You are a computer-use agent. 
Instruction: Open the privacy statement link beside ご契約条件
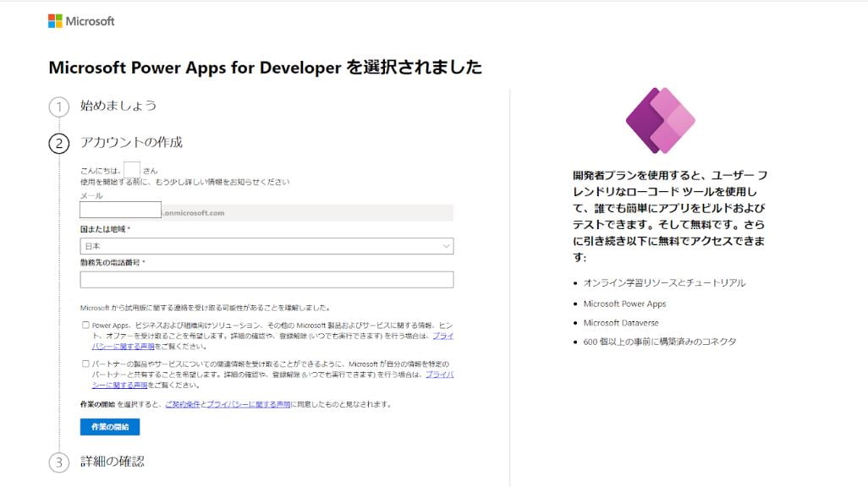(248, 405)
